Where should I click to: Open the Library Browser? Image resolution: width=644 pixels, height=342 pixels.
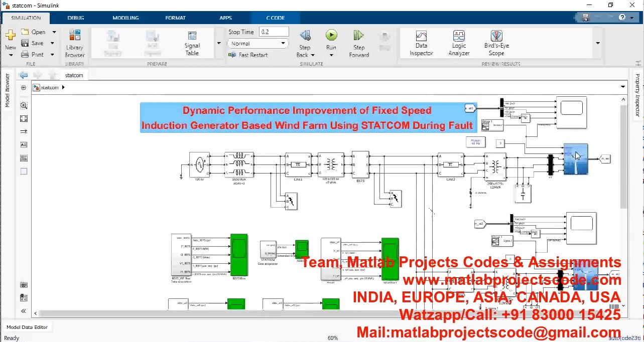coord(75,43)
